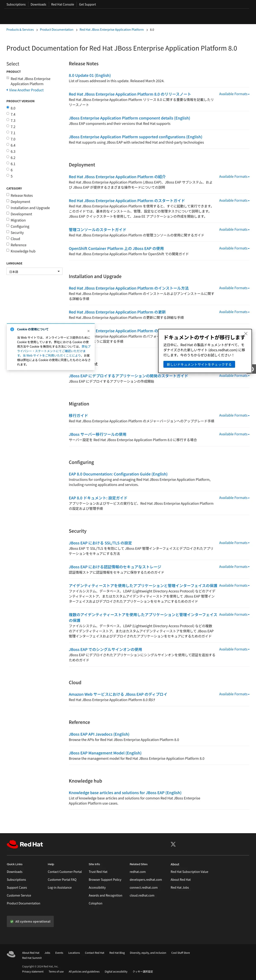Click Privacy statement at page bottom
The height and width of the screenshot is (980, 256).
[x=33, y=971]
